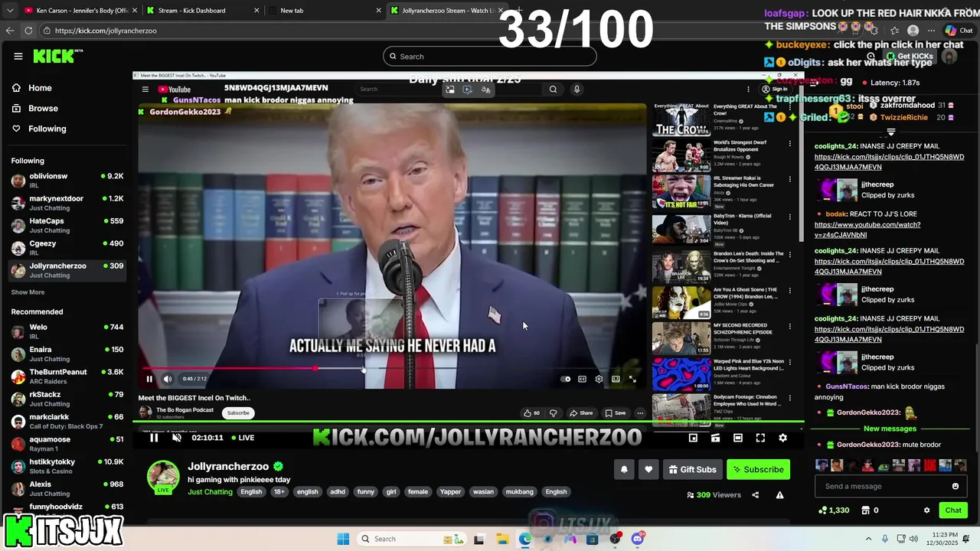The width and height of the screenshot is (980, 551).
Task: Open Kick player settings gear
Action: 782,438
